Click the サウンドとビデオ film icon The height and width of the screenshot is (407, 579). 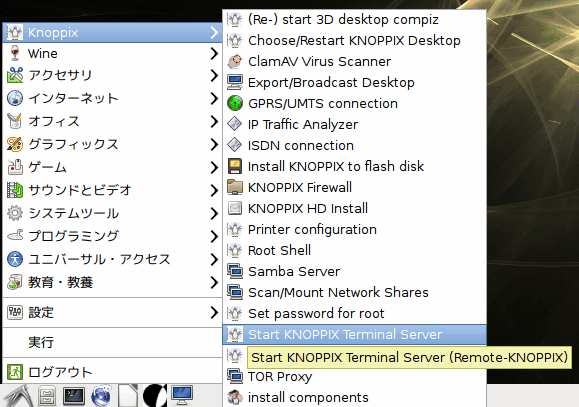(x=15, y=190)
